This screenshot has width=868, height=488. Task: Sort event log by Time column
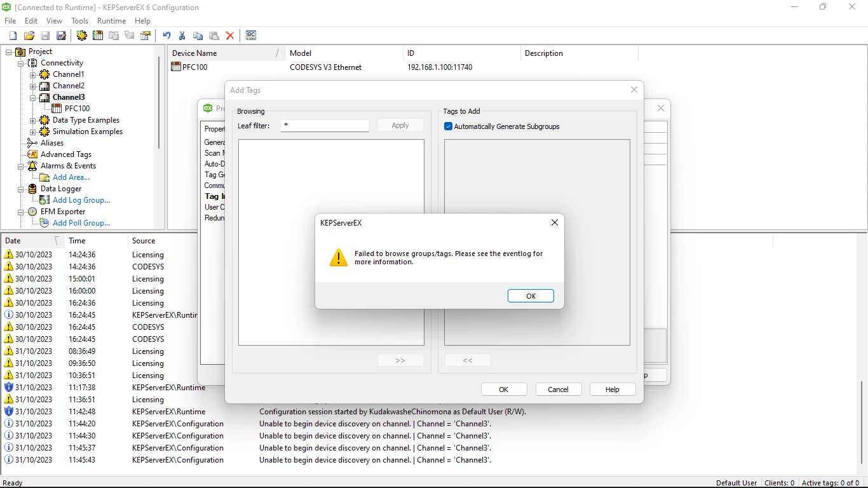pos(96,241)
